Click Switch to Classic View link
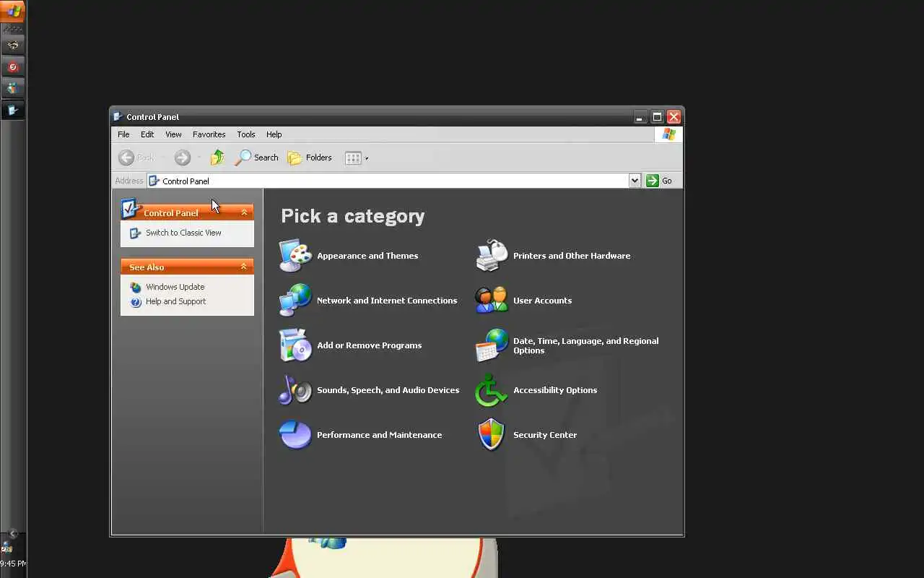The height and width of the screenshot is (578, 924). click(183, 233)
